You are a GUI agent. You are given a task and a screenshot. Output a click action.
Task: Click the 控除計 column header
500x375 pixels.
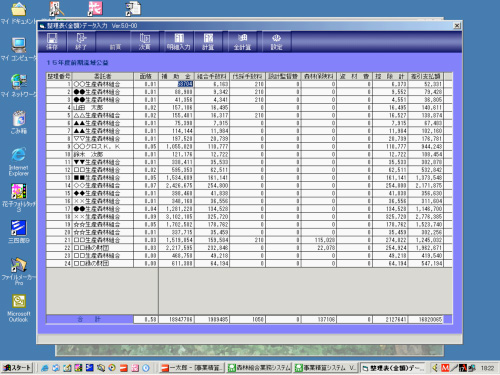[x=390, y=76]
